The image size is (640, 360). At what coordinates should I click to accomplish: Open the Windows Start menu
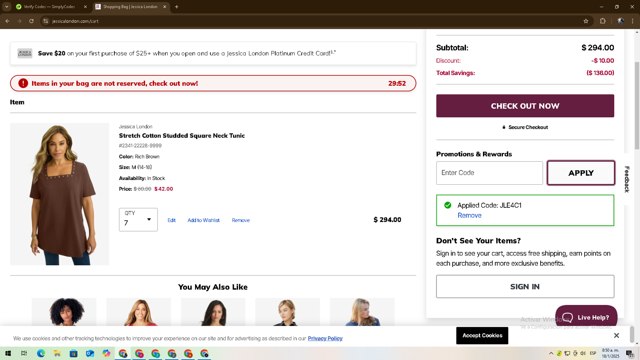pos(8,353)
